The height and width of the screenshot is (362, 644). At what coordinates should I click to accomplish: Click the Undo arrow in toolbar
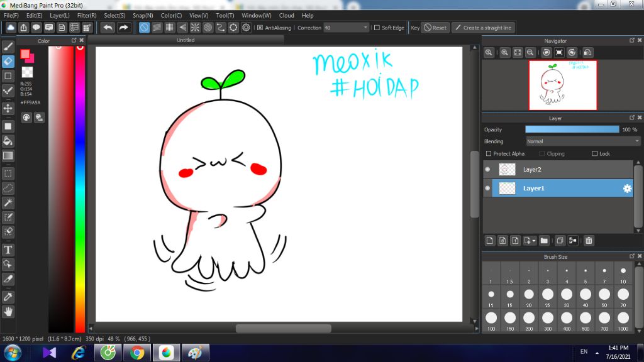108,28
